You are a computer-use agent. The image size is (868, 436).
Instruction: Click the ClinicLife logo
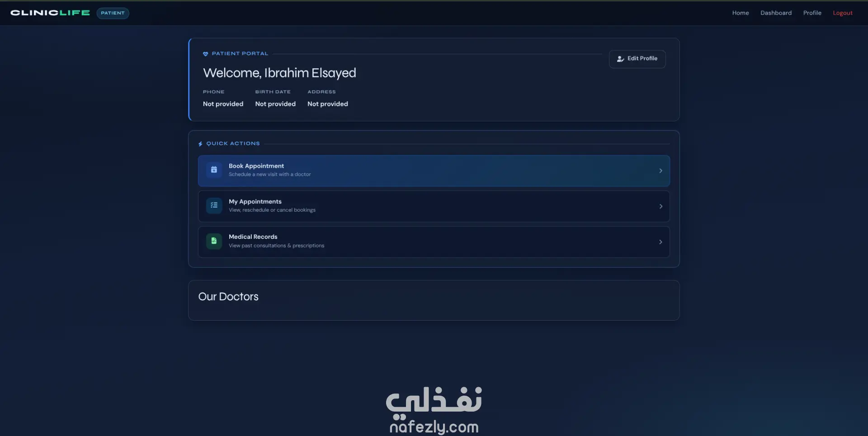50,13
